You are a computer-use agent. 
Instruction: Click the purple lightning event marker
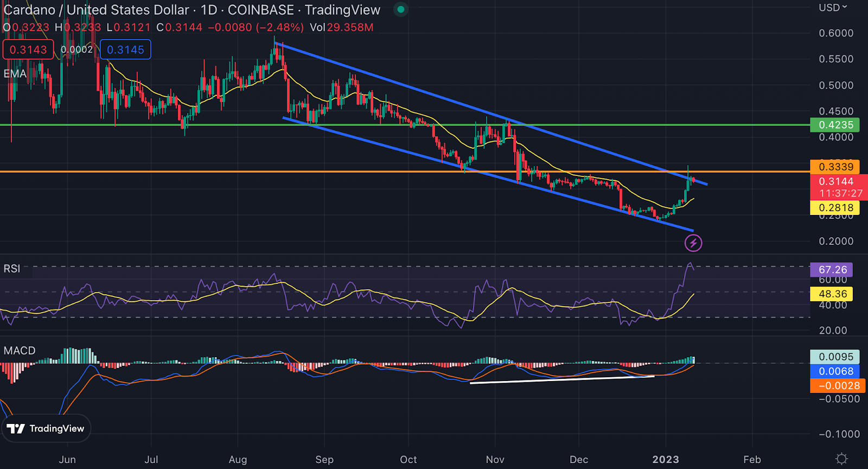(693, 243)
